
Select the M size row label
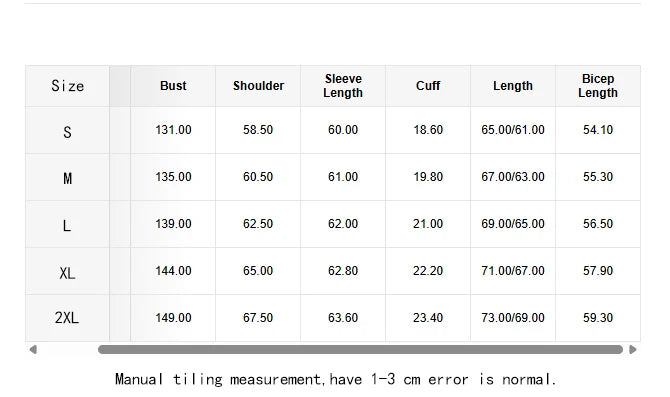point(68,178)
